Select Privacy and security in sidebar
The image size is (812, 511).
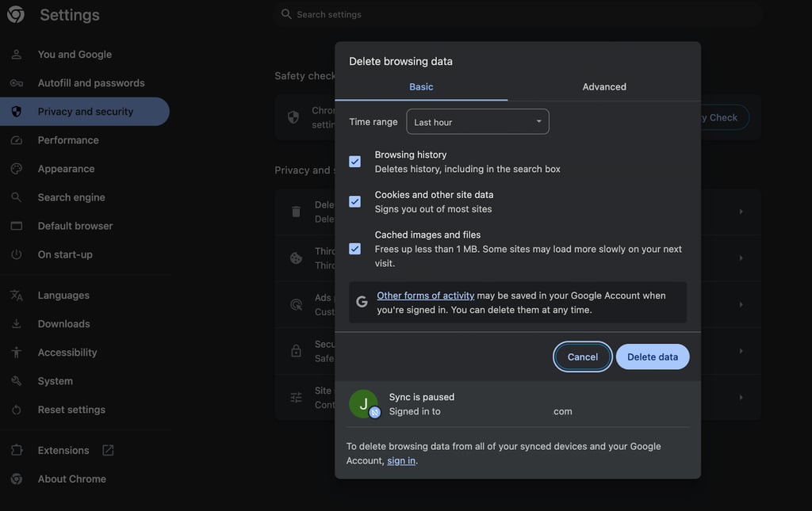(84, 111)
